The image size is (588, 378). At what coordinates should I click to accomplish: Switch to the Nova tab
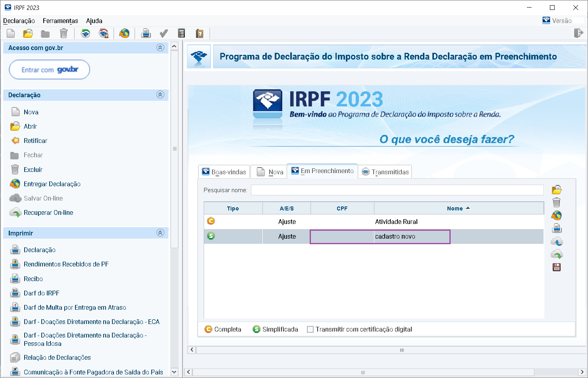(x=269, y=172)
